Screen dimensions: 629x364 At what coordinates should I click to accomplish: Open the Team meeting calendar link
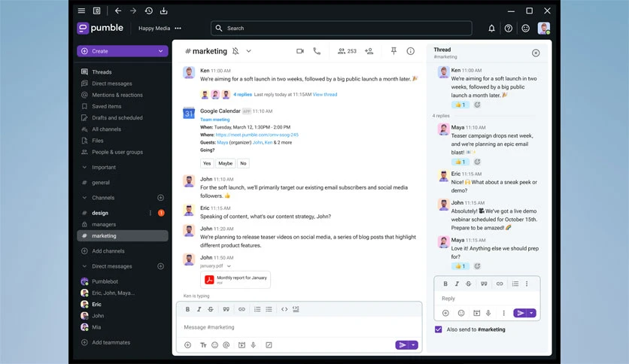(x=215, y=120)
